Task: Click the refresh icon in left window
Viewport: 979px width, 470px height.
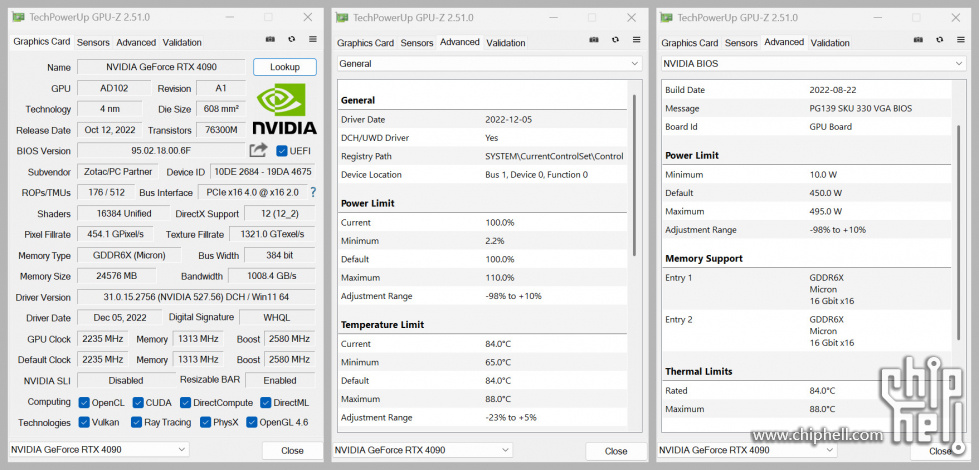Action: (292, 39)
